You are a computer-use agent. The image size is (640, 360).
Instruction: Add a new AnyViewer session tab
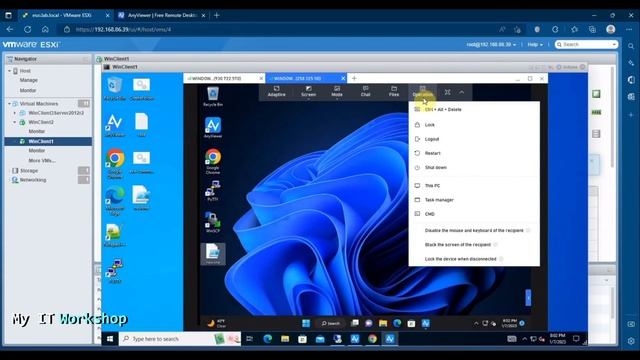[x=354, y=78]
